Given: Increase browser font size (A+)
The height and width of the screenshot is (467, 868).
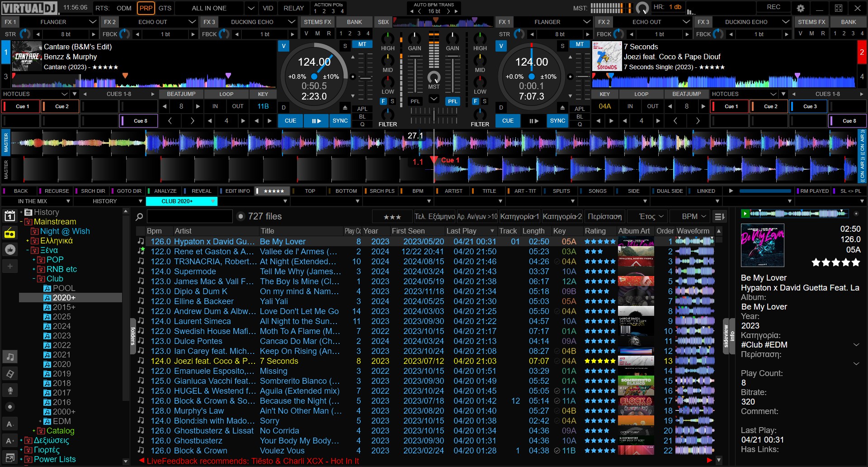Looking at the screenshot, I should pyautogui.click(x=9, y=440).
